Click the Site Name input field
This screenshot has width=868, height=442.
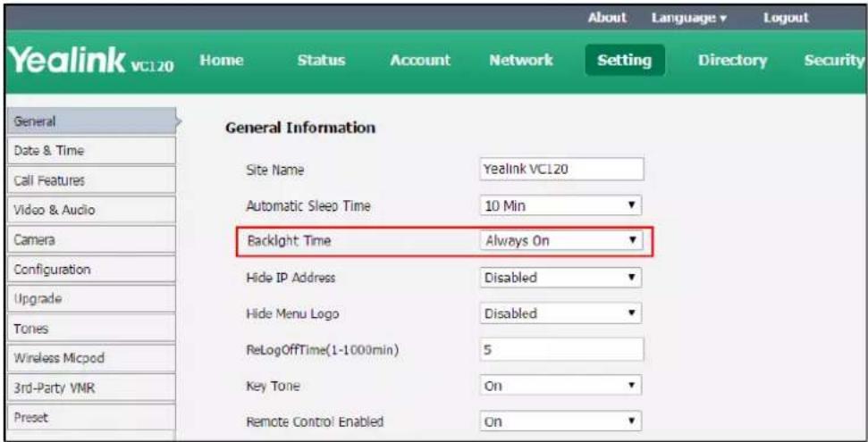pos(561,170)
